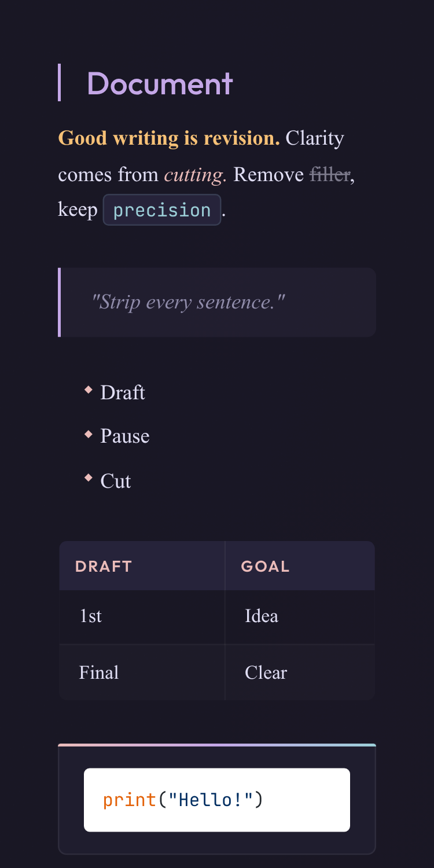
Task: Click the GOAL column header
Action: tap(266, 567)
